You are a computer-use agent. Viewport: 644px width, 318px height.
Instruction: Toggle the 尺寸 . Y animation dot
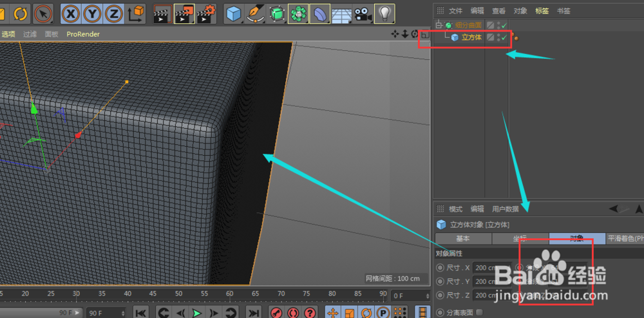tap(440, 281)
